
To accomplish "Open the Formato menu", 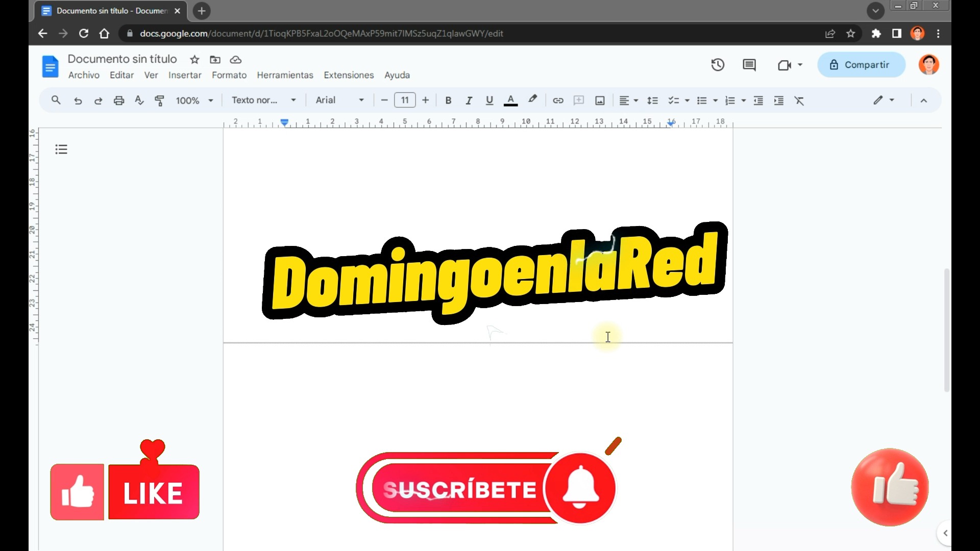I will (x=229, y=75).
